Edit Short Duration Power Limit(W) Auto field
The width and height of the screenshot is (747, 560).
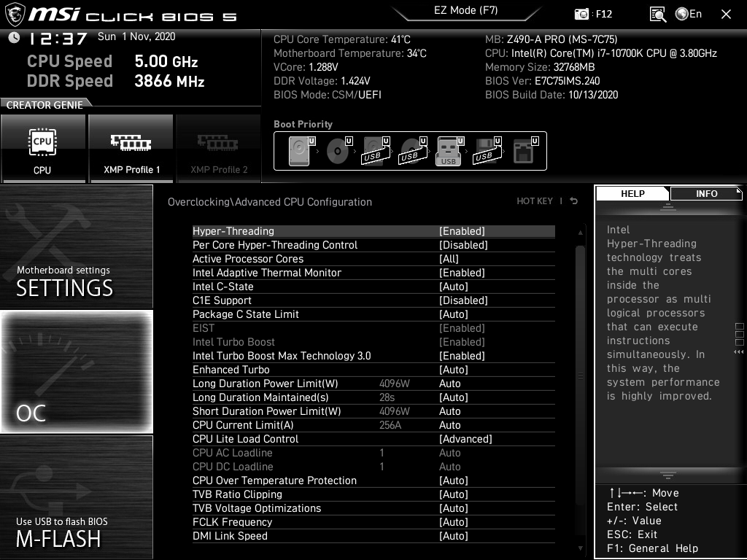coord(449,411)
